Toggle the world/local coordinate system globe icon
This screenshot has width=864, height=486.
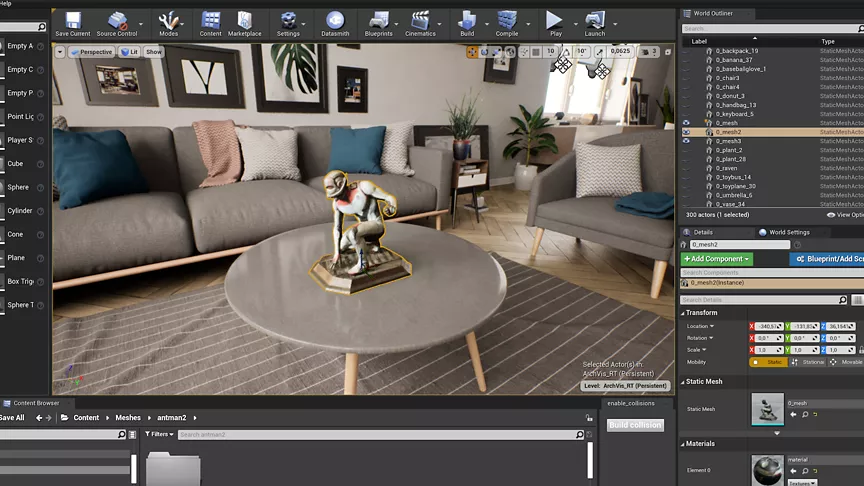(x=510, y=52)
